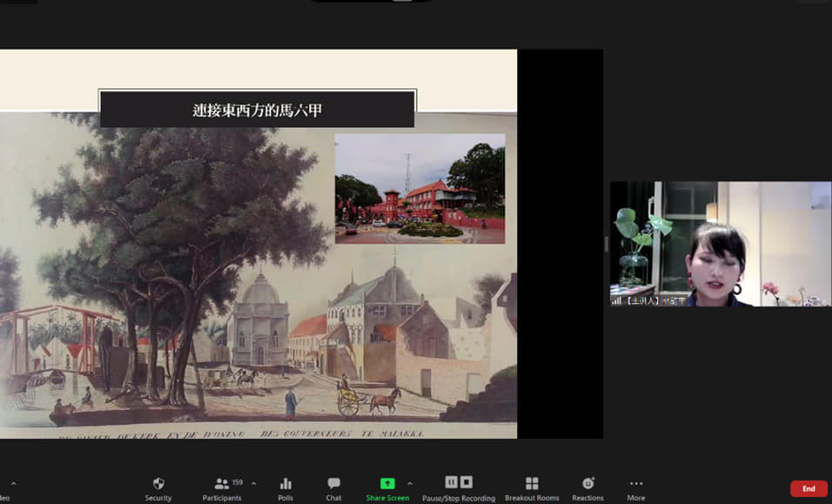Open the Chat panel
832x504 pixels.
point(333,488)
